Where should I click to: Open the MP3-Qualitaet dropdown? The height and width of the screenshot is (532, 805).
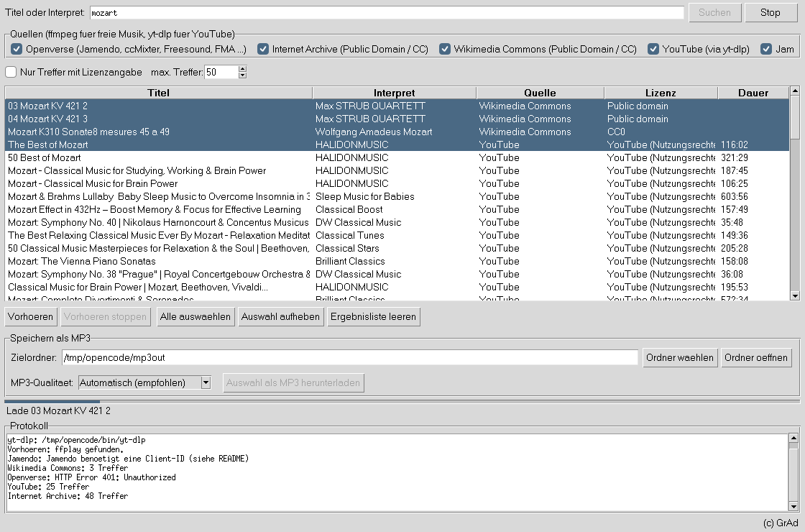click(206, 382)
